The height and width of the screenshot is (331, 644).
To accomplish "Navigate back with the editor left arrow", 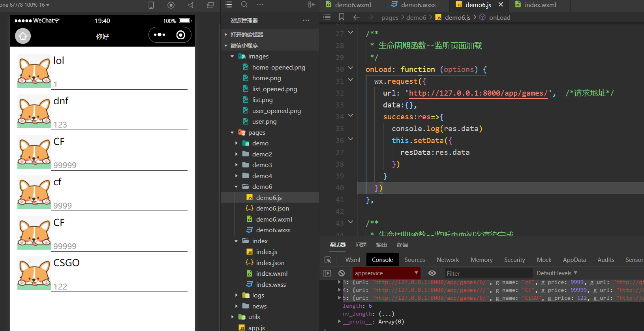I will tap(356, 17).
